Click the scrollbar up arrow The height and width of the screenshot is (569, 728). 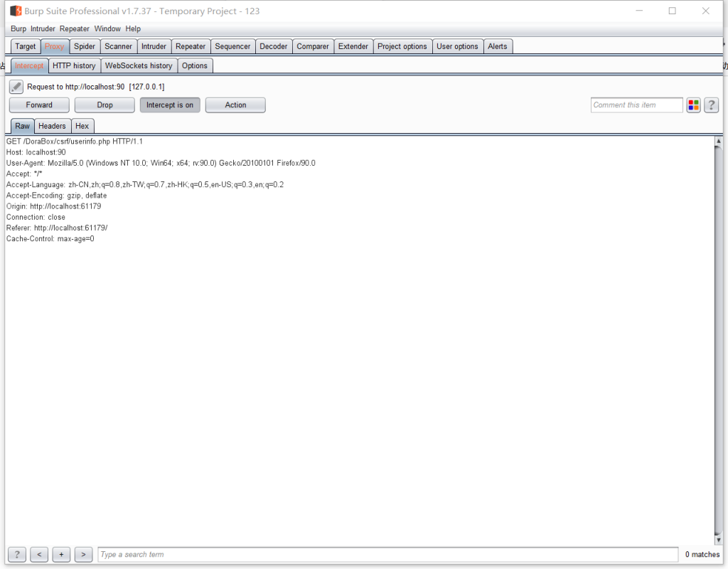719,141
